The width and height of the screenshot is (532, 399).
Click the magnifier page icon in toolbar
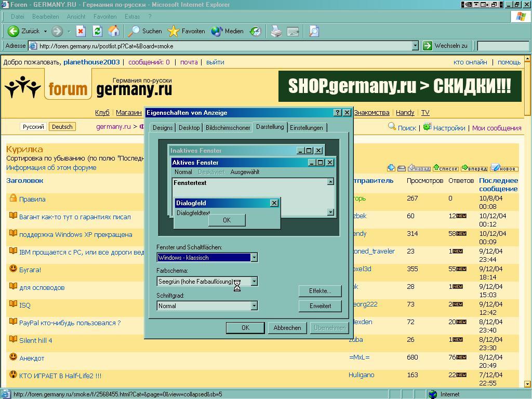[314, 31]
